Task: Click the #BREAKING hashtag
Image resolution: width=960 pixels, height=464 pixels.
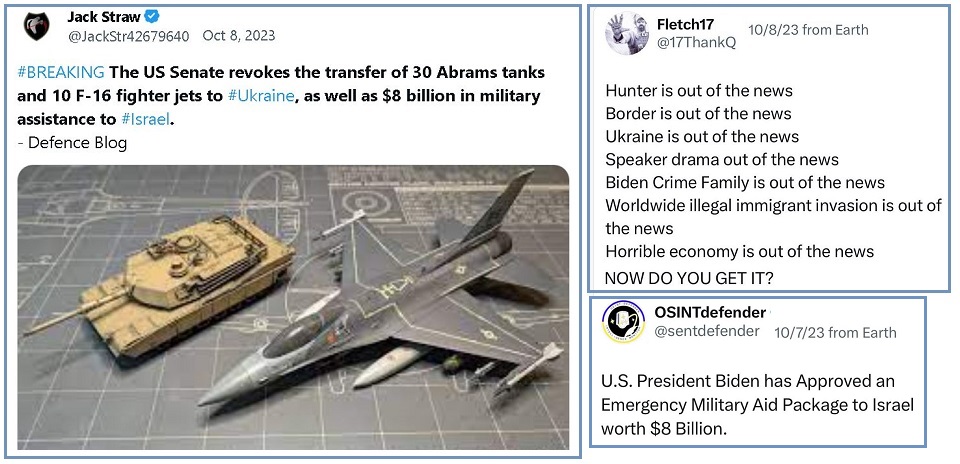Action: tap(61, 73)
